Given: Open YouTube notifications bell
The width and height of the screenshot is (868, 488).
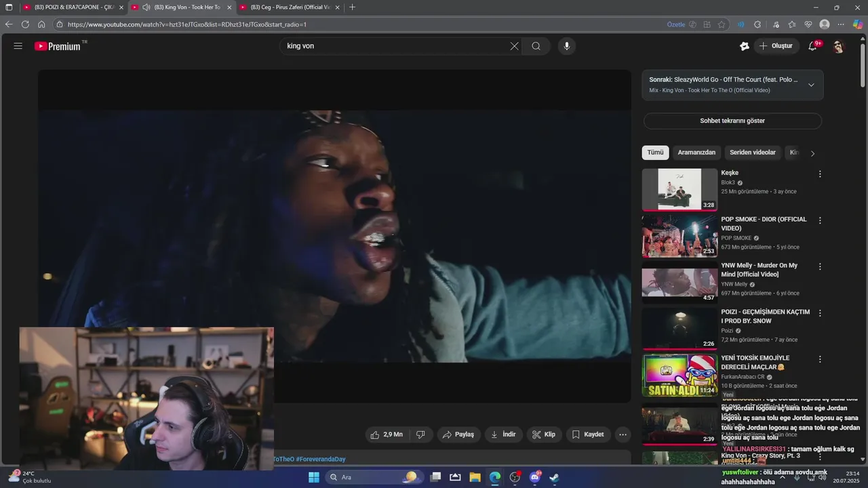Looking at the screenshot, I should coord(812,46).
